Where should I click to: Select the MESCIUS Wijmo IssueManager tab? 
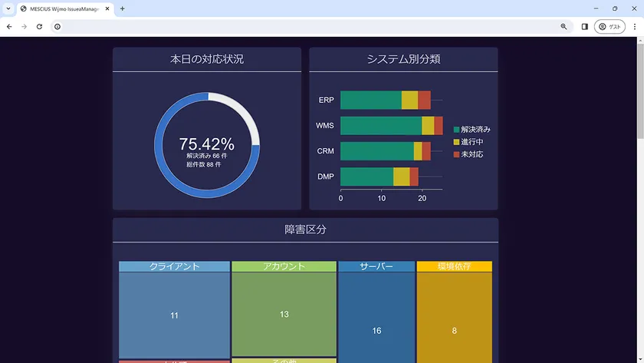[64, 8]
